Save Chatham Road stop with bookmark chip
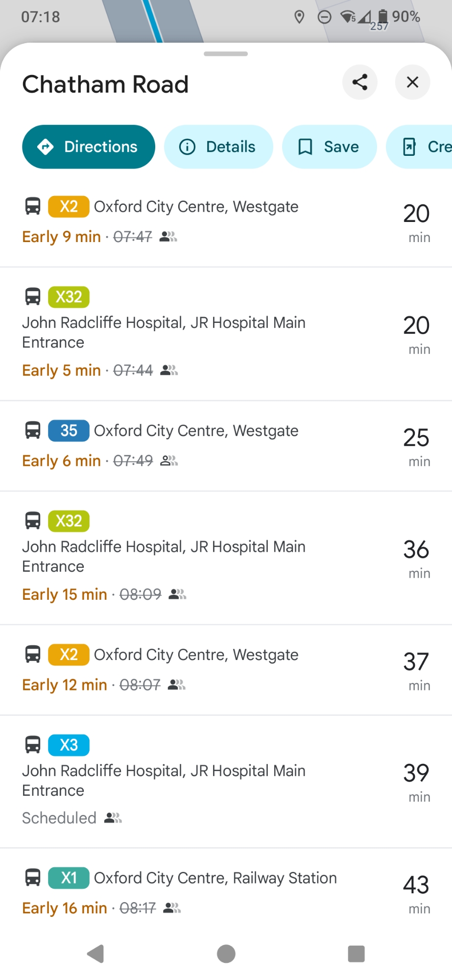Image resolution: width=452 pixels, height=980 pixels. (x=329, y=147)
